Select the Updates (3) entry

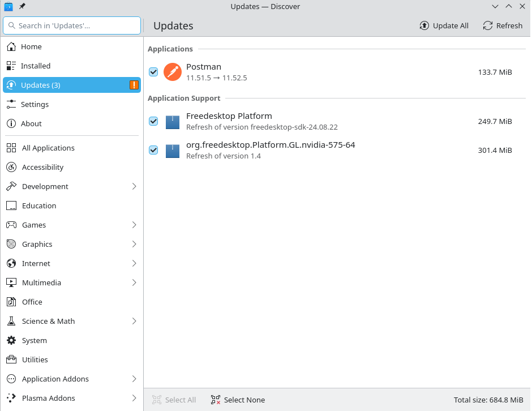click(71, 85)
